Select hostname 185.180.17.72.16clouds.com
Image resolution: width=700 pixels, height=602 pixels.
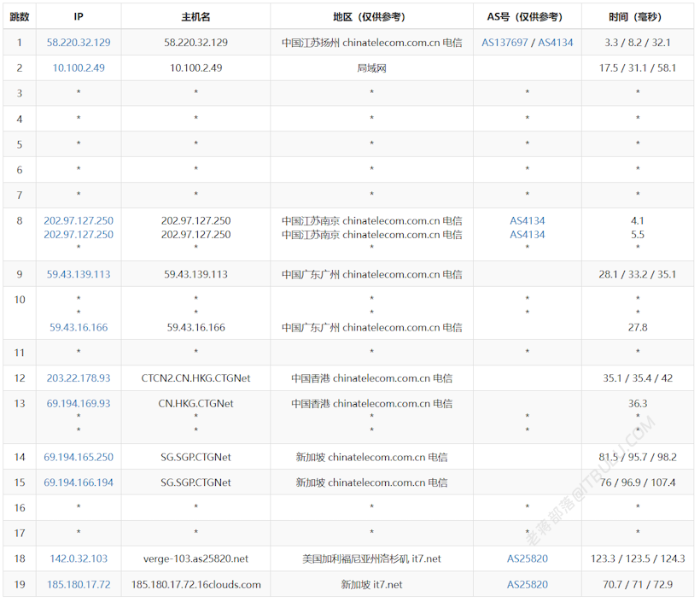click(x=195, y=584)
